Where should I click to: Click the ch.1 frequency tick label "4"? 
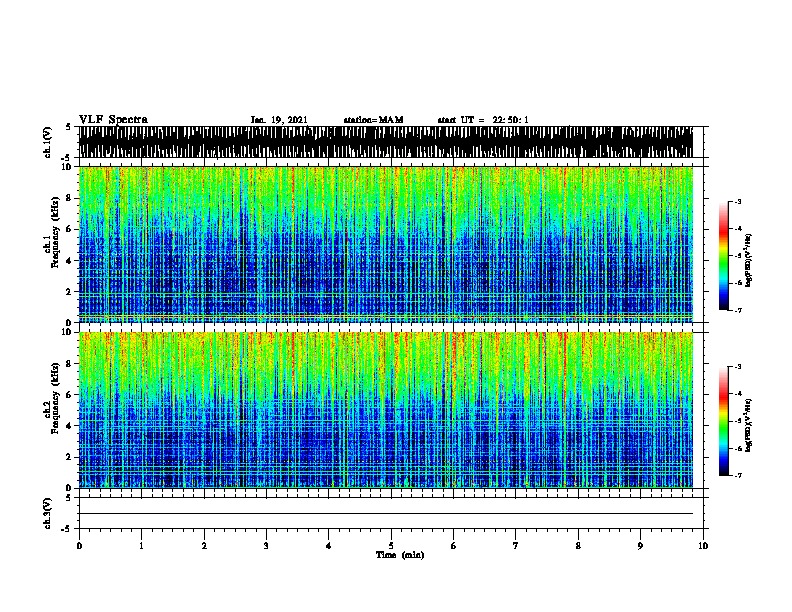point(70,261)
